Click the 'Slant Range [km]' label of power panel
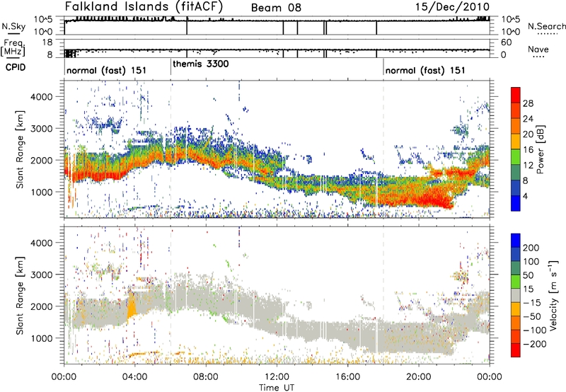Image resolution: width=566 pixels, height=392 pixels. point(20,149)
